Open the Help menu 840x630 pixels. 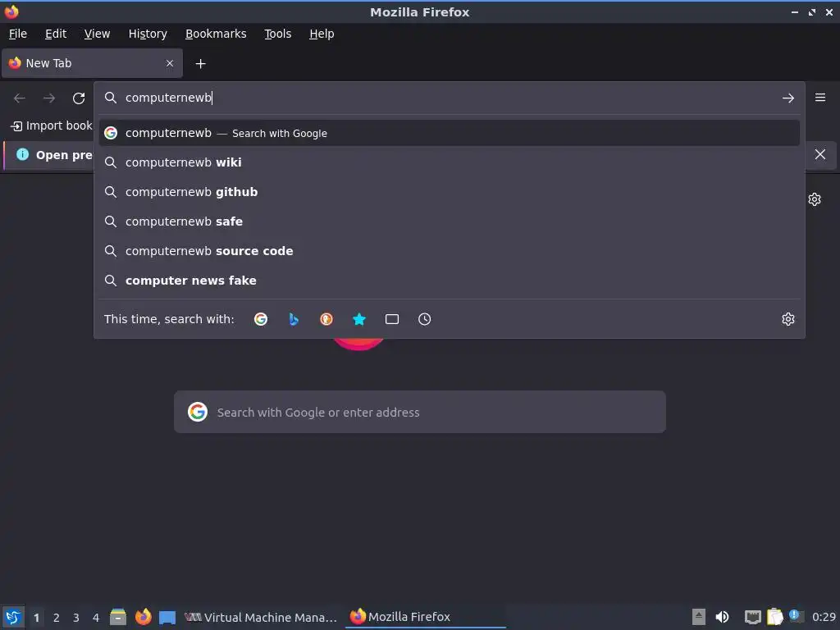click(x=322, y=34)
